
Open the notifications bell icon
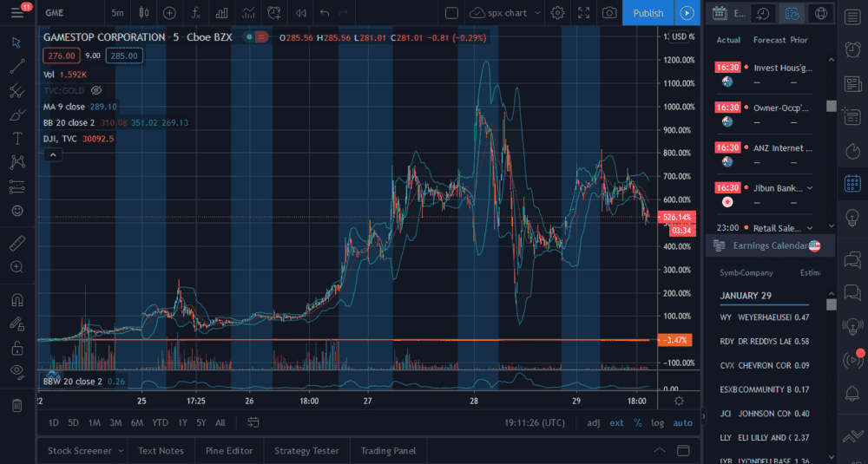[852, 393]
